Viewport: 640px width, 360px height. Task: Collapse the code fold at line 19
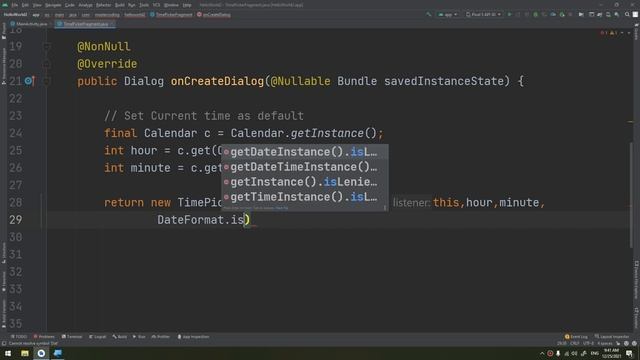(47, 47)
